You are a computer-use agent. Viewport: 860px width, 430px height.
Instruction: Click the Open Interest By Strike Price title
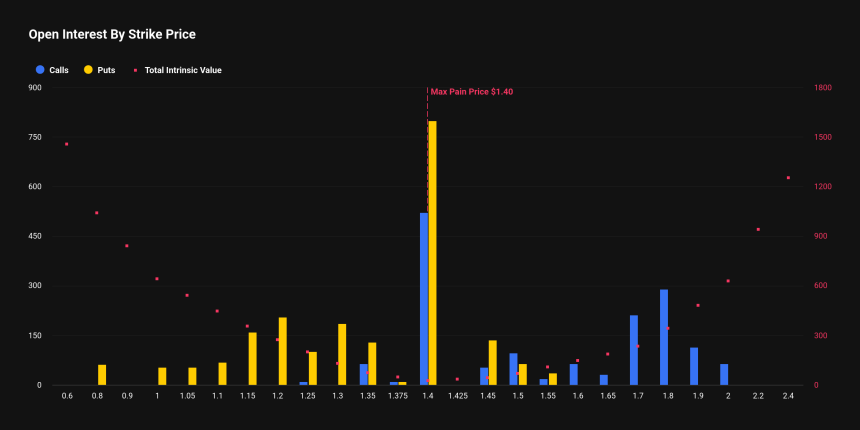click(x=111, y=34)
